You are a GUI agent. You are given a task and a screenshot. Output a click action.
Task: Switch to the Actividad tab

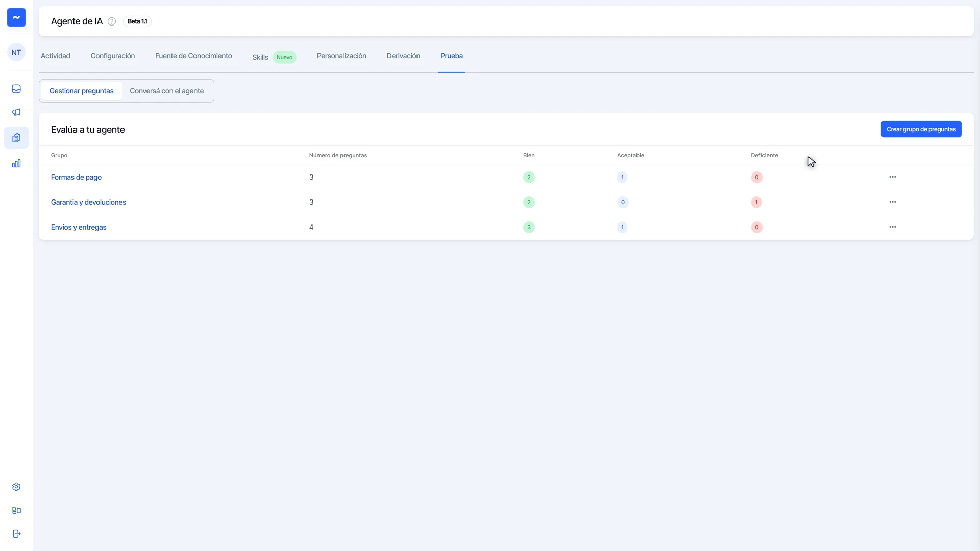(56, 56)
